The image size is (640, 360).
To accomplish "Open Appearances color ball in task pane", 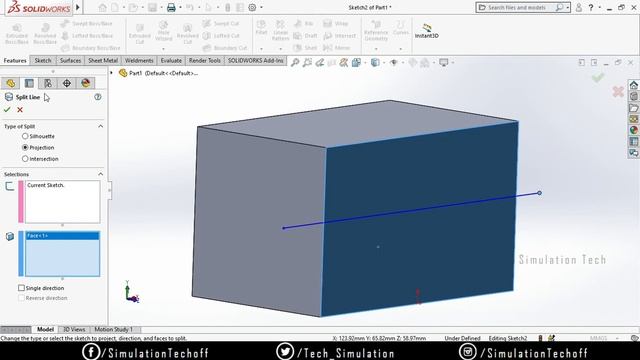I will point(633,130).
